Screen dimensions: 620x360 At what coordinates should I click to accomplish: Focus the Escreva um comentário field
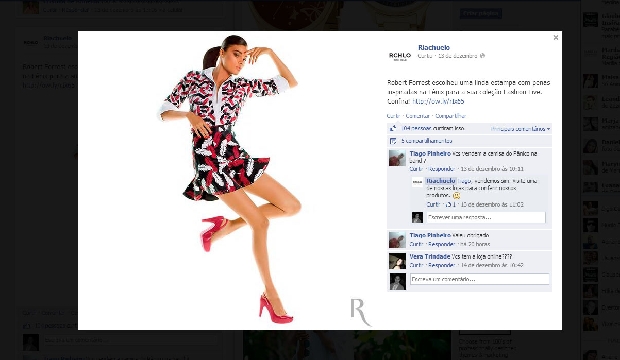tap(480, 279)
